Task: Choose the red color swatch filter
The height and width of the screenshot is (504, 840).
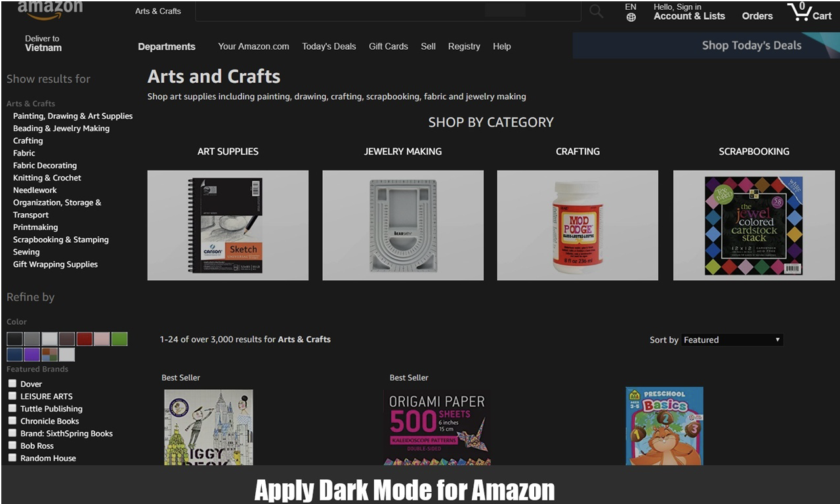Action: point(84,339)
